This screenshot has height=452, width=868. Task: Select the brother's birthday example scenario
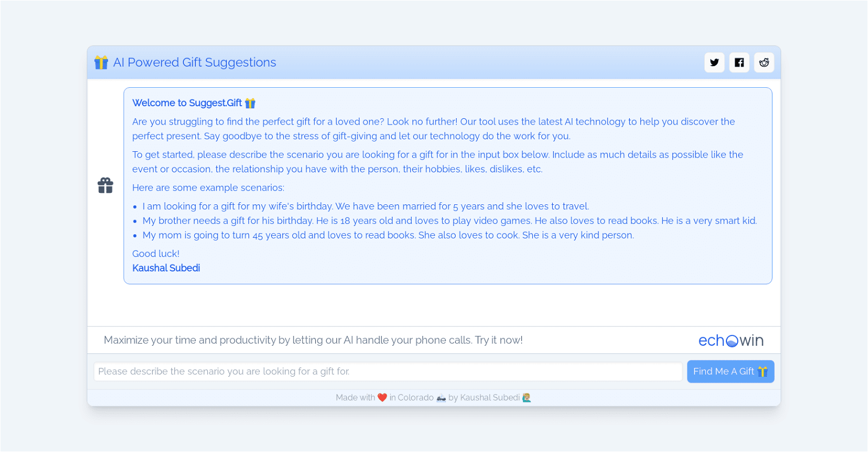click(449, 221)
